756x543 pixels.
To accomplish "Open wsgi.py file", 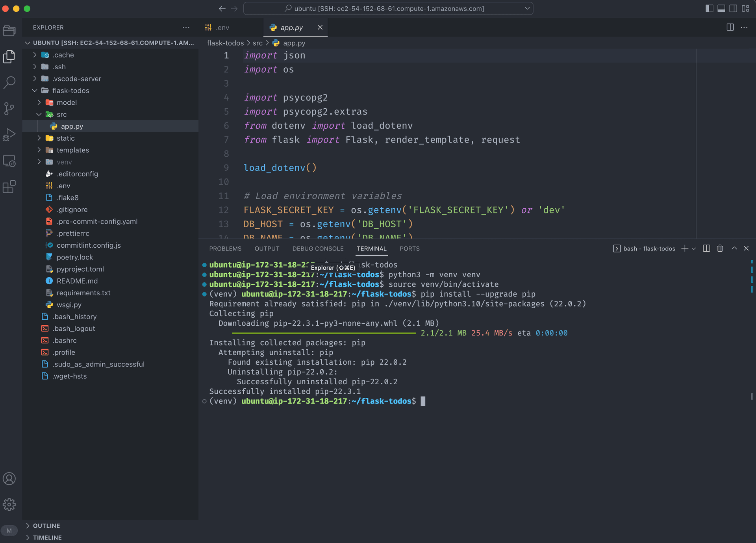I will click(x=110, y=305).
